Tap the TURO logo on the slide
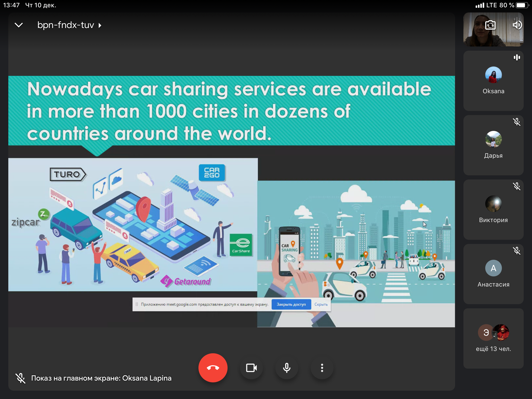The image size is (532, 399). (68, 174)
